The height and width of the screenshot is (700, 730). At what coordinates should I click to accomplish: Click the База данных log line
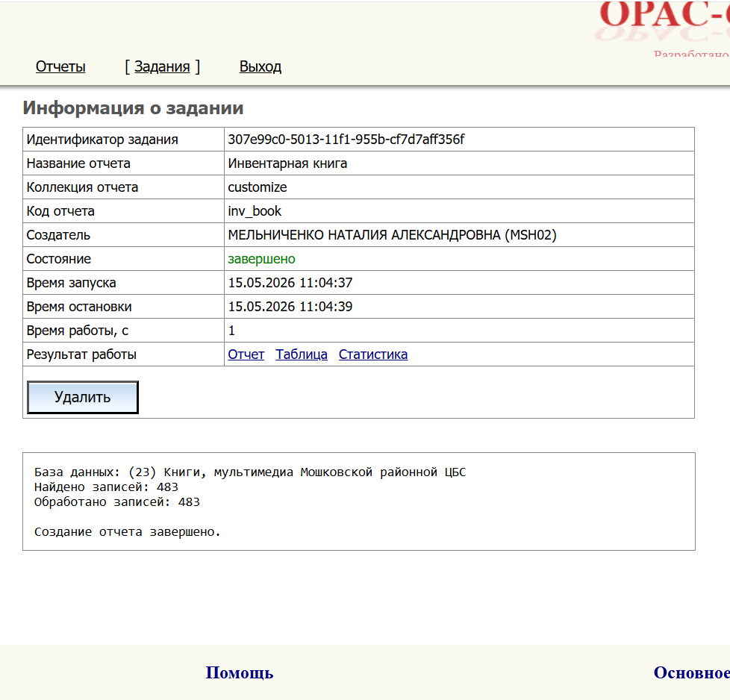[x=250, y=472]
